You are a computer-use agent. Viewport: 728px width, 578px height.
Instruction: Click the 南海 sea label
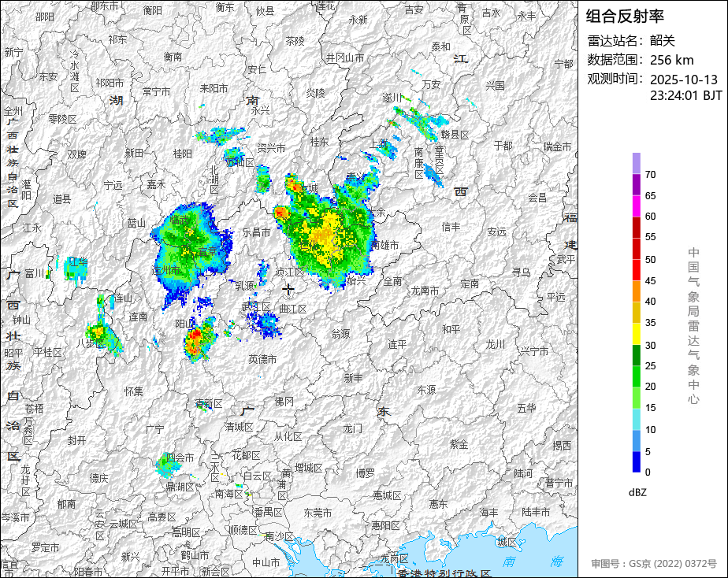tap(533, 561)
